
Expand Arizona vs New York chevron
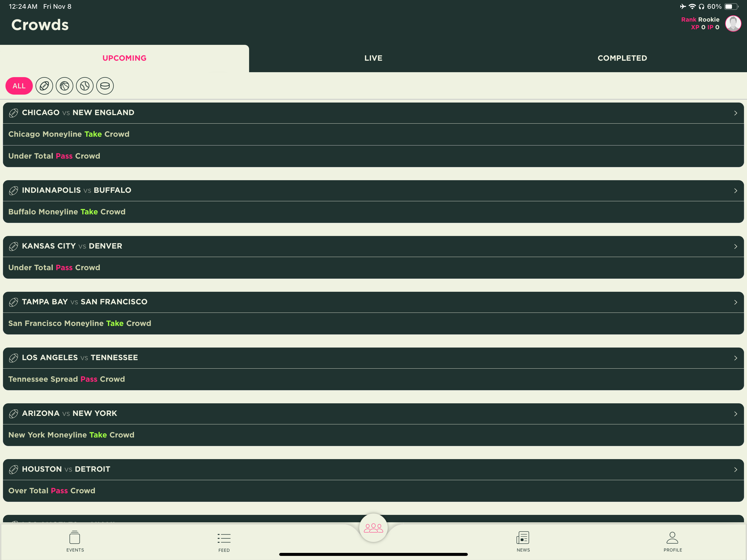coord(735,413)
